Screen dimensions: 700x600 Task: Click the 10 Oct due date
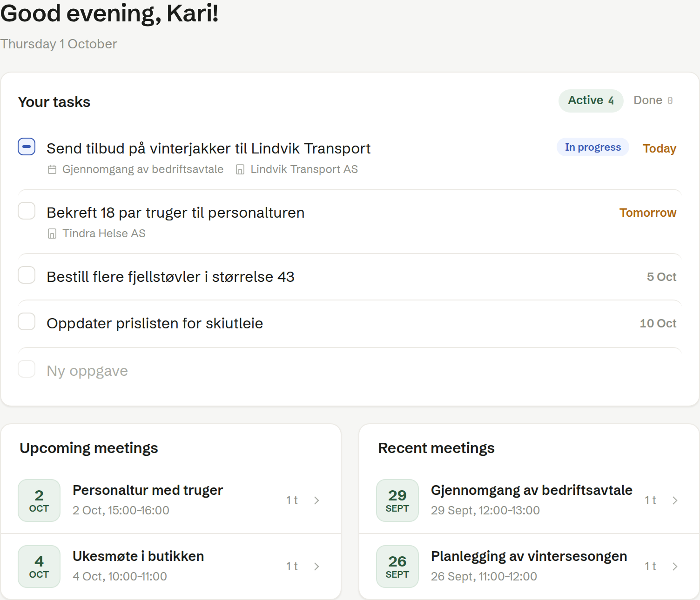(x=658, y=323)
